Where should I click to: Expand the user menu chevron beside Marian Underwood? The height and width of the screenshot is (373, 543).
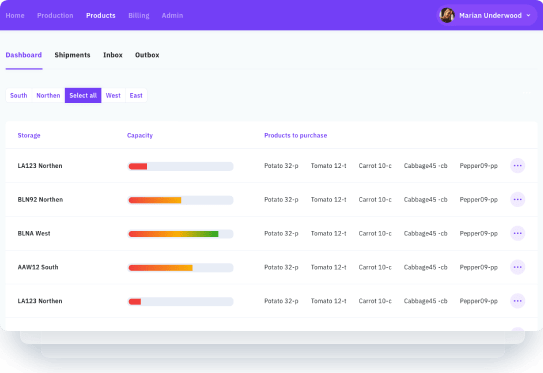528,15
